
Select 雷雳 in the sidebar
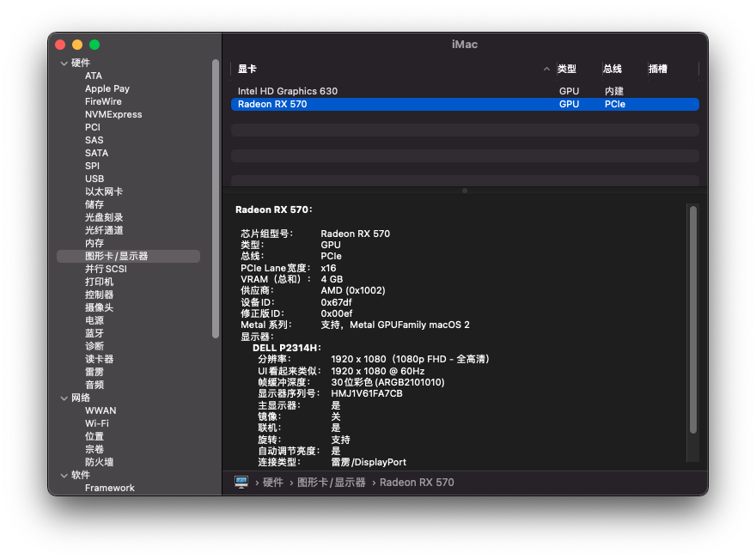point(94,372)
